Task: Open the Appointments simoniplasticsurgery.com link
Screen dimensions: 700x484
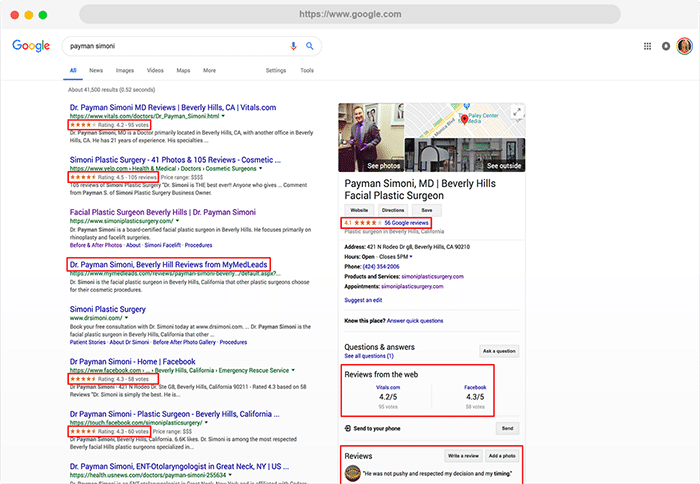Action: point(412,287)
